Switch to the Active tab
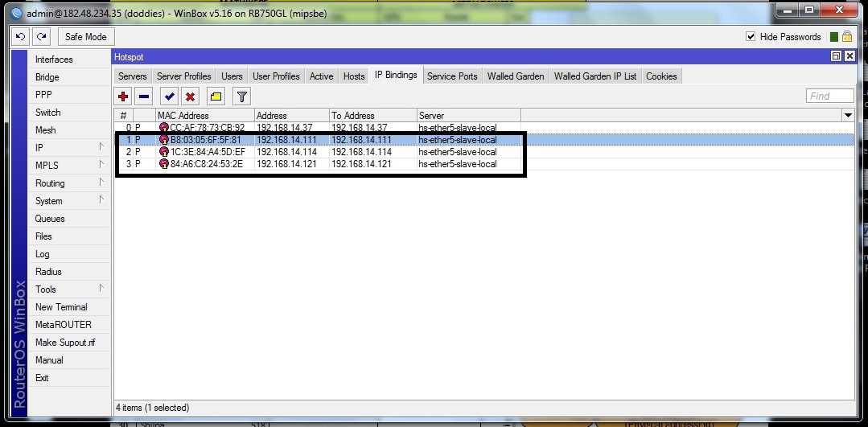Image resolution: width=868 pixels, height=427 pixels. (x=321, y=76)
